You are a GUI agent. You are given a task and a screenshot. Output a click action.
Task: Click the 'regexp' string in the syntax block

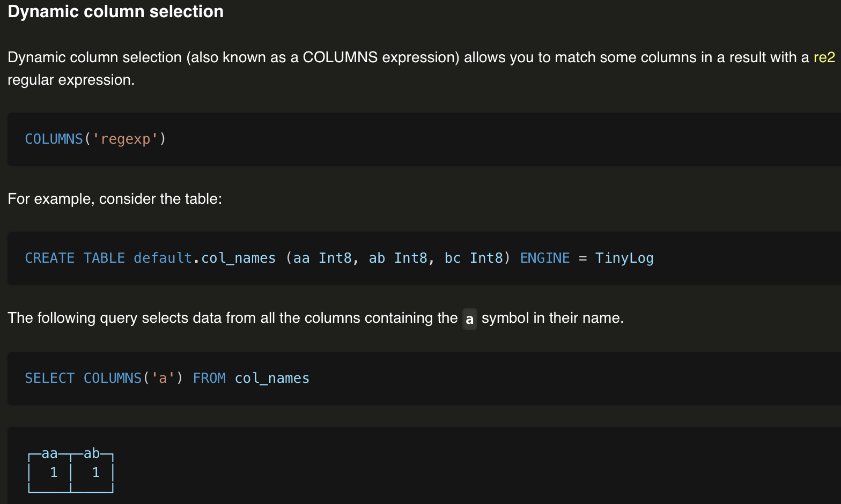pos(126,139)
